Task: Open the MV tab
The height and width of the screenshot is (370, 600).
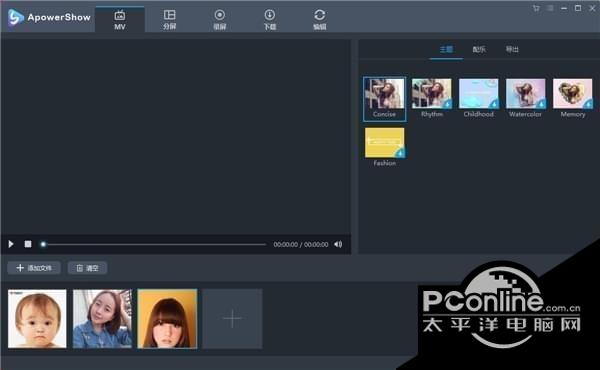Action: [x=120, y=20]
